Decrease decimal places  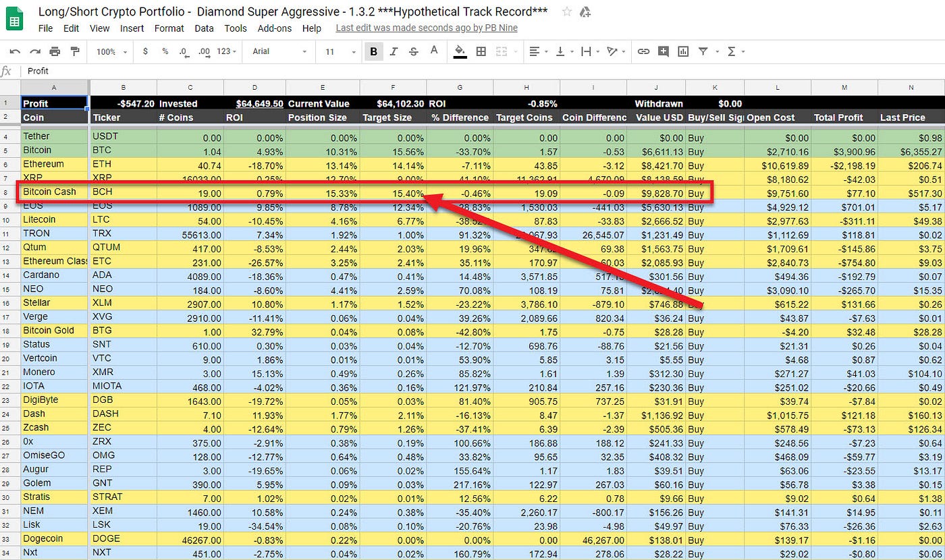[x=184, y=51]
